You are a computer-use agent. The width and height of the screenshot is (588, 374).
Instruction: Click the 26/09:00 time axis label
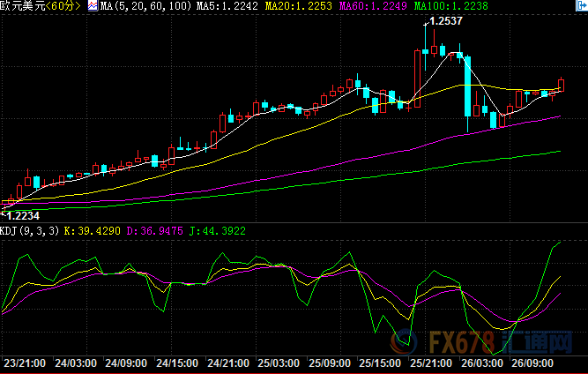point(532,363)
